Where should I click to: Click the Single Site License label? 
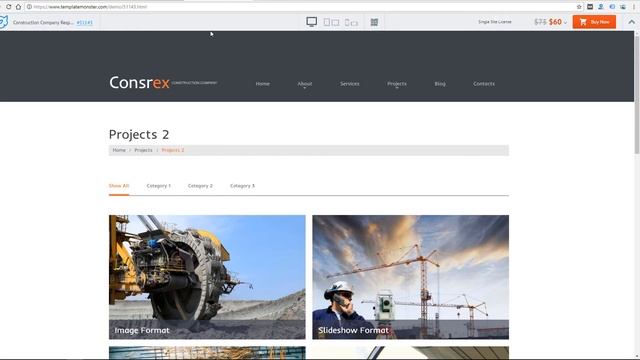pos(495,22)
